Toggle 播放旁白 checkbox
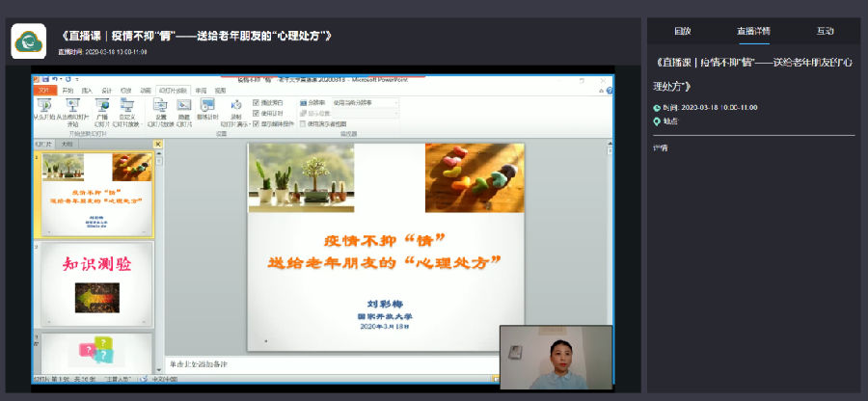The image size is (868, 401). tap(257, 101)
